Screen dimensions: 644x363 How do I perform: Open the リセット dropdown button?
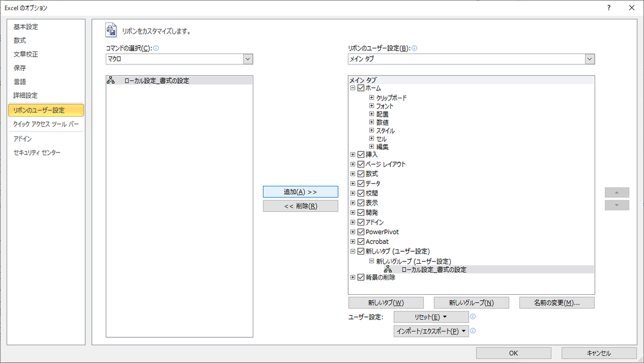tap(431, 317)
